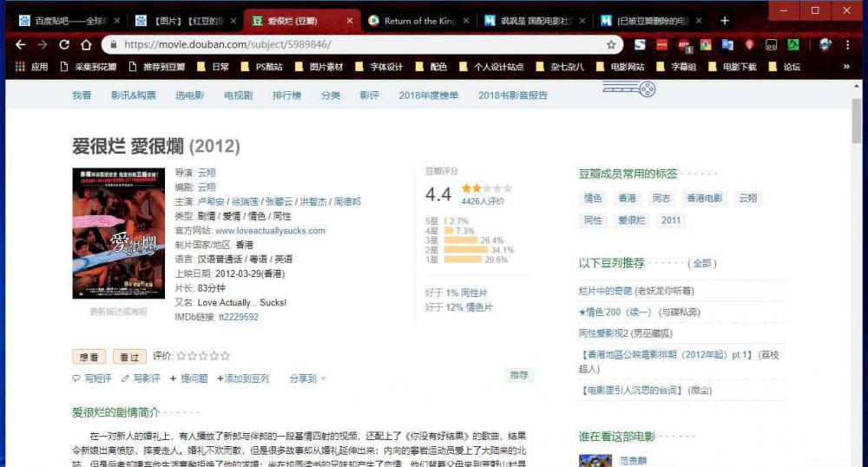Open the 字幕组 bookmark folder
Viewport: 868px width, 467px height.
tap(676, 66)
